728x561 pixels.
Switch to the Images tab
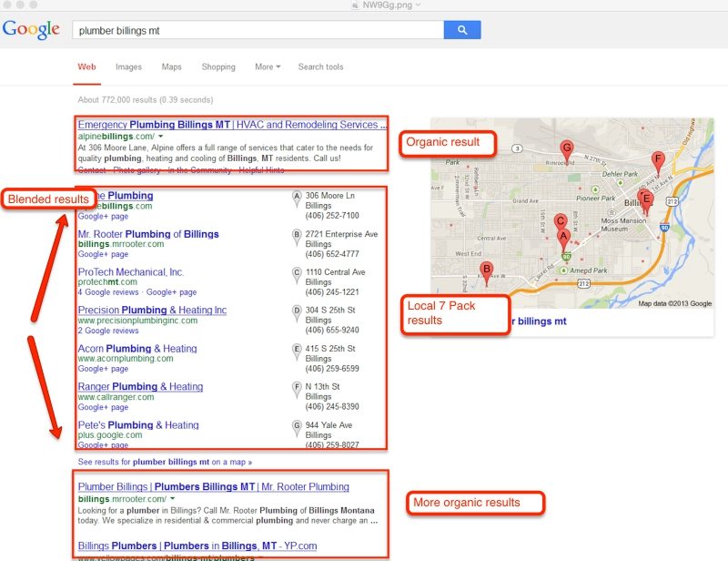pyautogui.click(x=128, y=66)
